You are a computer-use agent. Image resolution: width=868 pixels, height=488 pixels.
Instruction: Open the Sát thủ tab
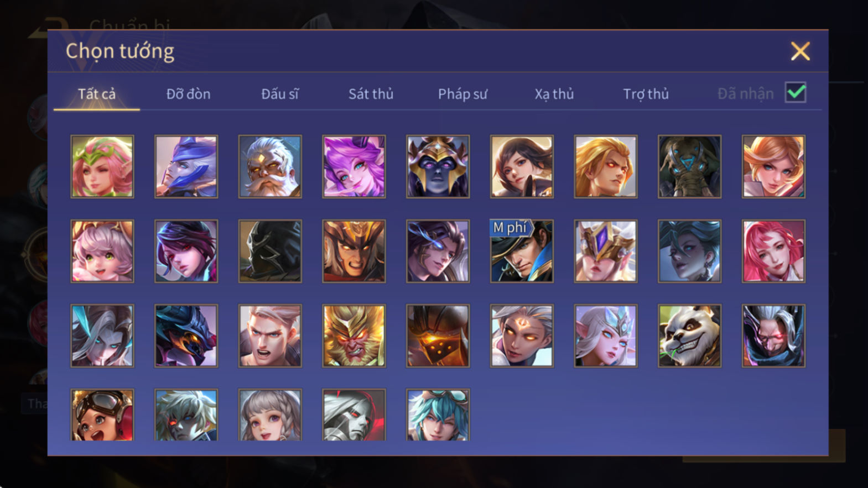pyautogui.click(x=371, y=94)
